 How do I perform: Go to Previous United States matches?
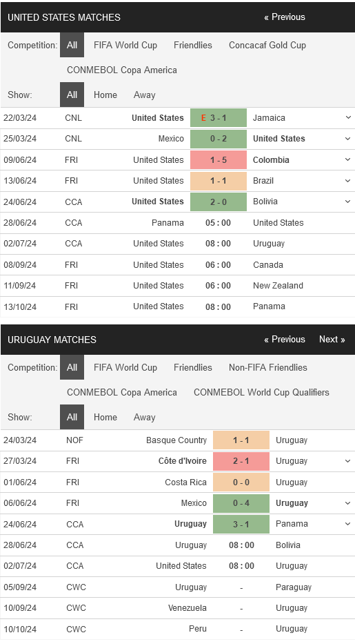(285, 17)
